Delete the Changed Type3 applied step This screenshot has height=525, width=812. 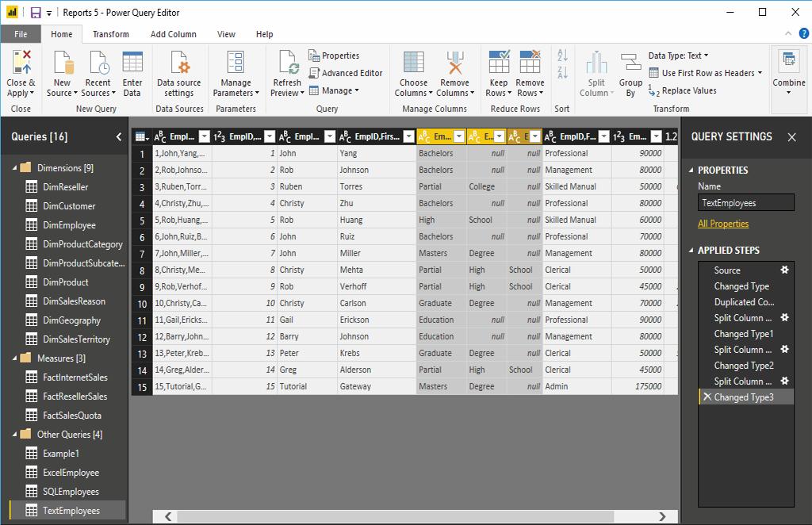point(707,397)
